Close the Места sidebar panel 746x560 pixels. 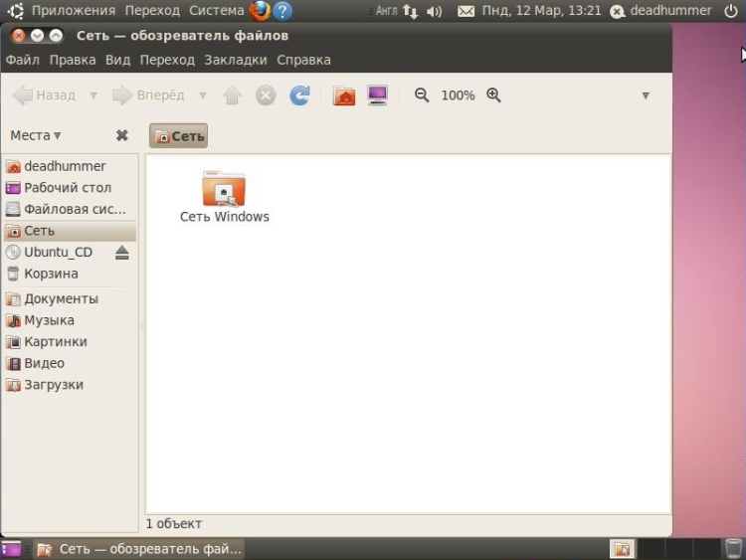click(x=121, y=135)
